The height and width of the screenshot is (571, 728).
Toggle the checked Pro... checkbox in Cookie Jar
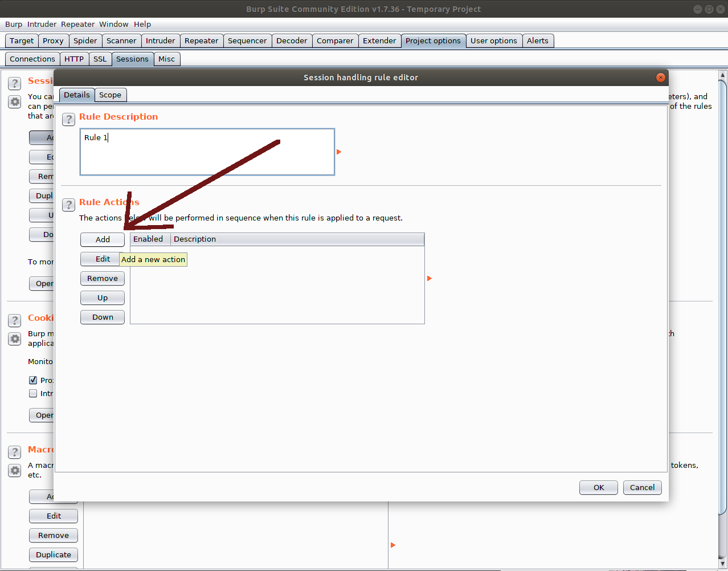(33, 380)
